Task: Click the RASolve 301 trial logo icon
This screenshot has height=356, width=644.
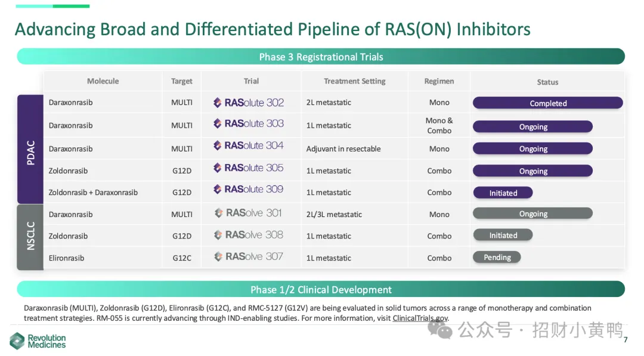Action: 219,213
